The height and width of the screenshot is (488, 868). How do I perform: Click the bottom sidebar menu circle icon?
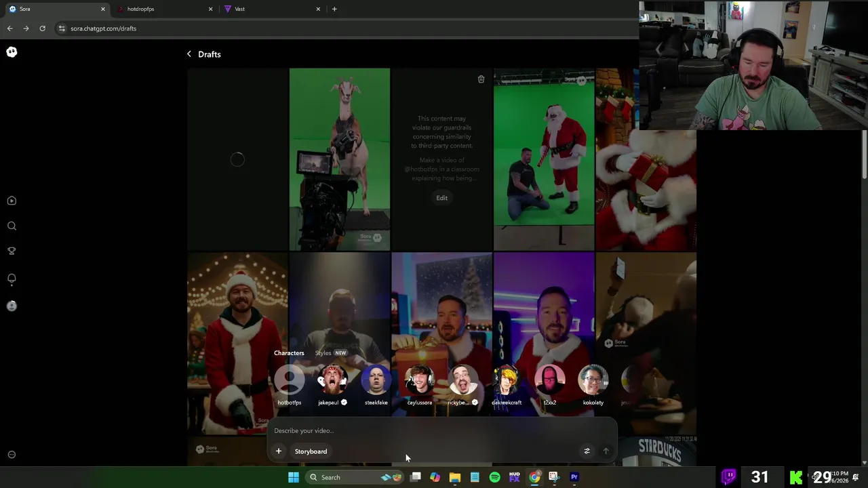click(12, 455)
